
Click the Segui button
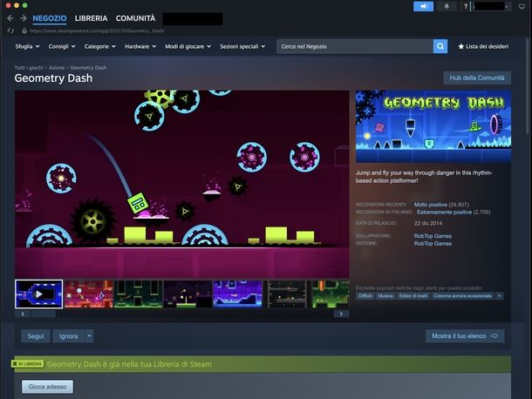pyautogui.click(x=36, y=336)
